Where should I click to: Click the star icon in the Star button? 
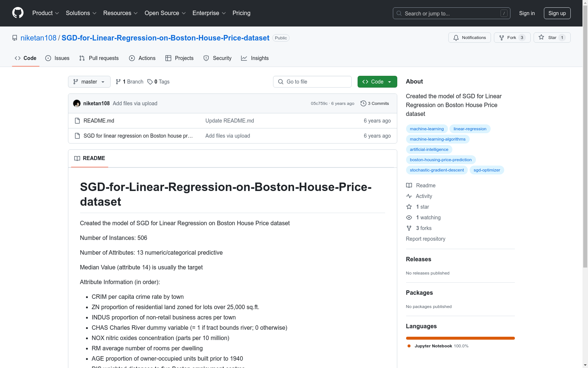541,37
